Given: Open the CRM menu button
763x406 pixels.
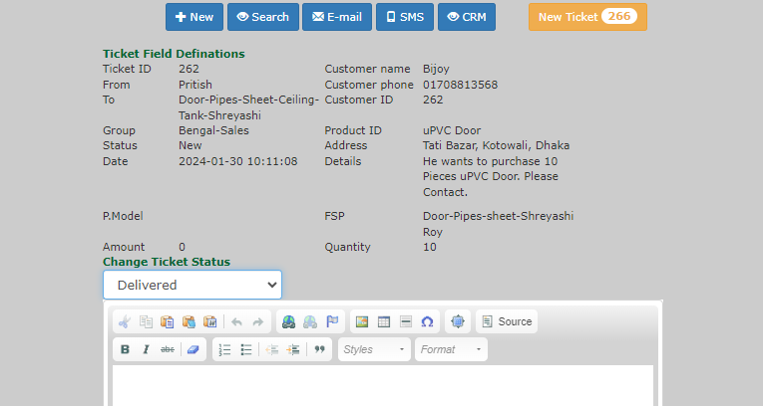Looking at the screenshot, I should pos(466,17).
